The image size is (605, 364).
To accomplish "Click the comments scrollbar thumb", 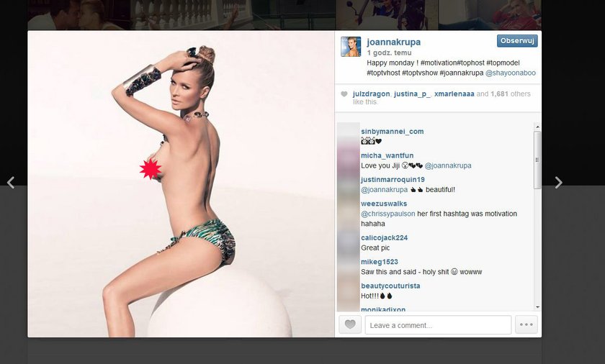I will [537, 160].
